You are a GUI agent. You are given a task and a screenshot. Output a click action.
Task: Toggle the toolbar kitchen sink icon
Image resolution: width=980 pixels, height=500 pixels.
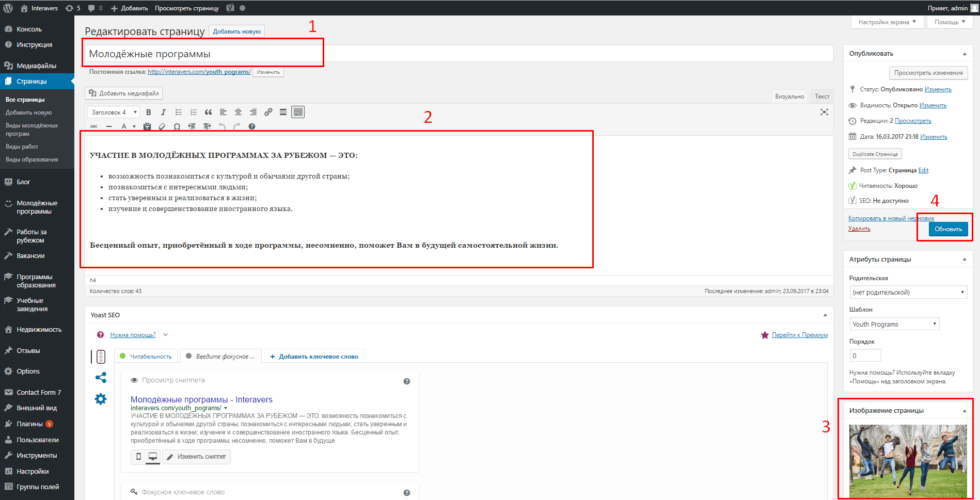pos(298,112)
